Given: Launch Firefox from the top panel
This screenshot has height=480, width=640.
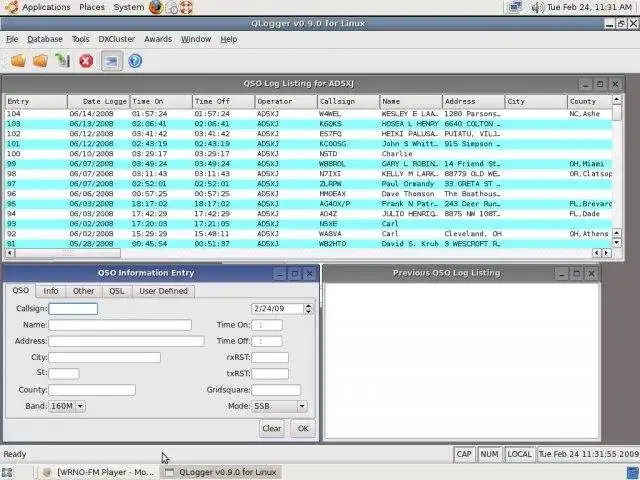Looking at the screenshot, I should pyautogui.click(x=156, y=7).
